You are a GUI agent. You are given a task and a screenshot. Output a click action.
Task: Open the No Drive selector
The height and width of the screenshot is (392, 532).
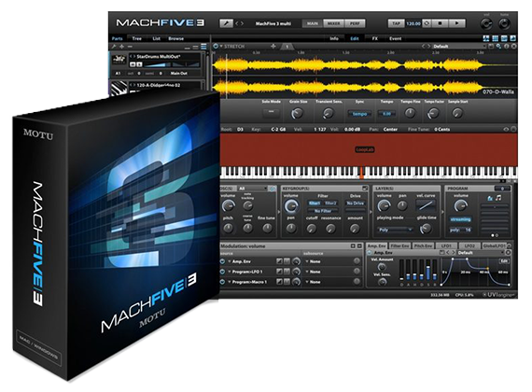[355, 203]
